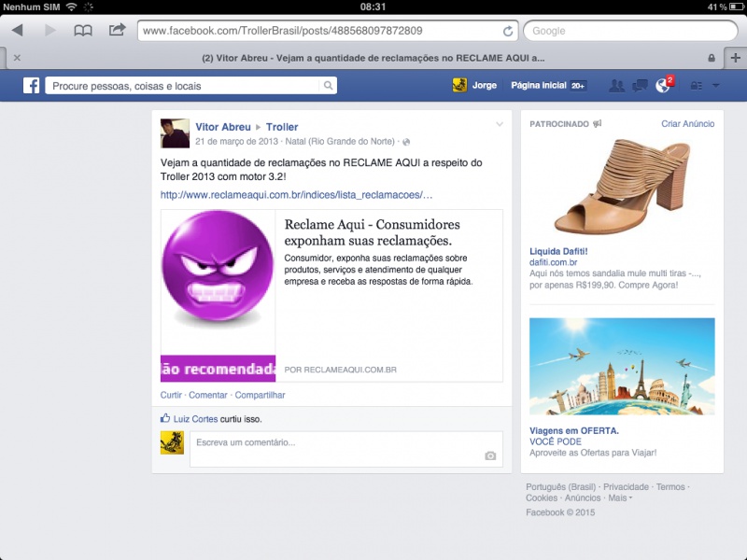Click the megaphone icon next to Patrocinado
747x560 pixels.
[598, 124]
